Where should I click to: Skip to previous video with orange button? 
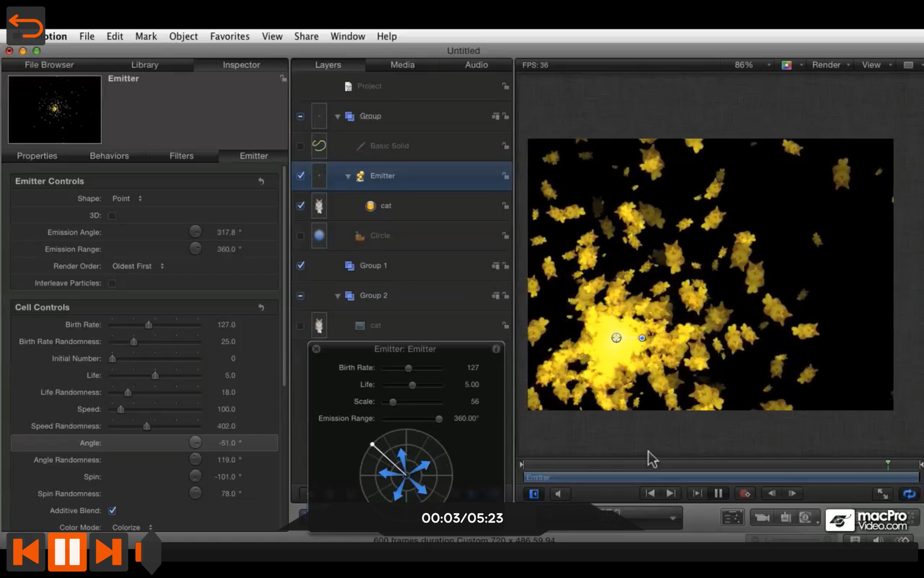(x=26, y=552)
